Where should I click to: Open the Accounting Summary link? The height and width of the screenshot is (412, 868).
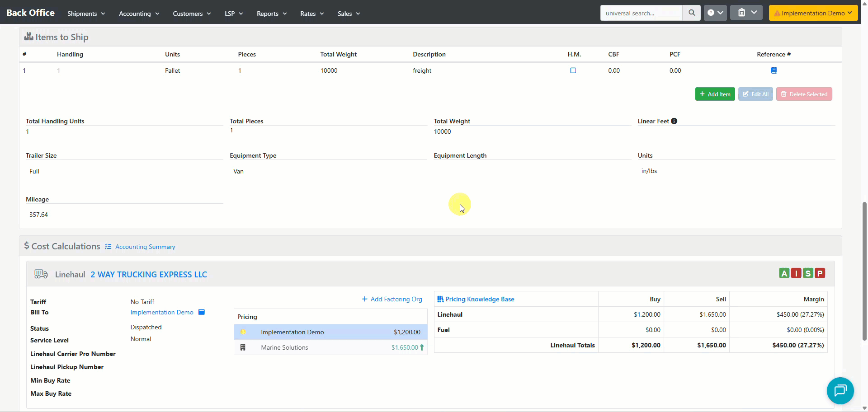coord(145,247)
